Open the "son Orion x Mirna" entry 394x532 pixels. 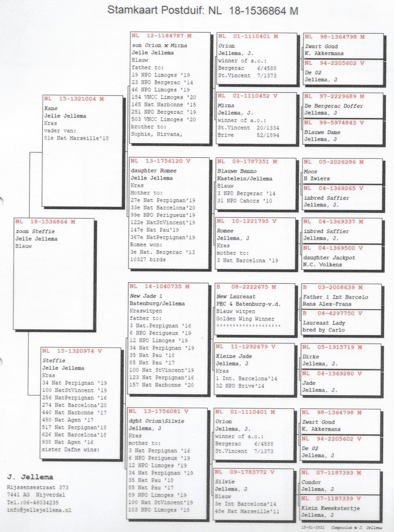point(170,88)
